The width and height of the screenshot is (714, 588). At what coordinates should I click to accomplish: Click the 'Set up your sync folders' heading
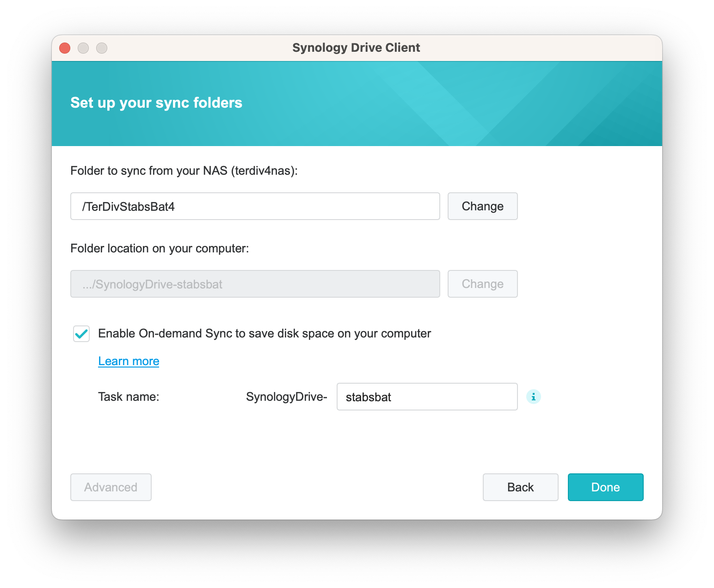(156, 103)
